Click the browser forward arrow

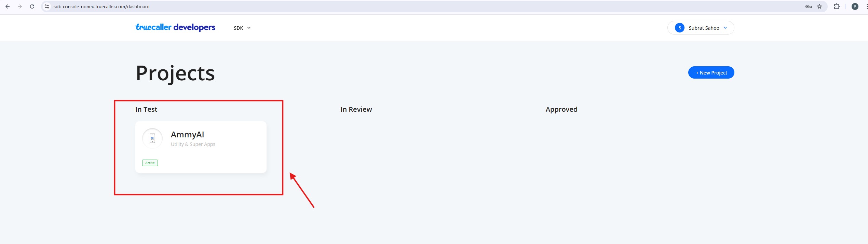click(x=20, y=6)
